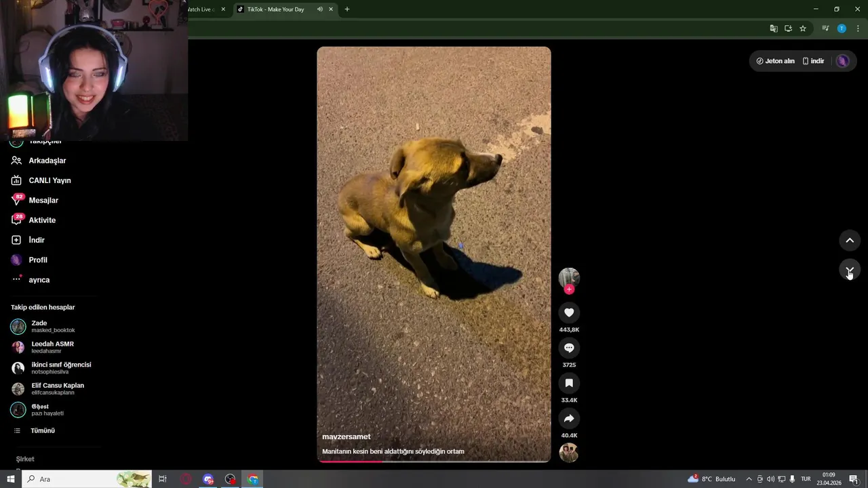
Task: Click the network icon in tray
Action: 781,479
